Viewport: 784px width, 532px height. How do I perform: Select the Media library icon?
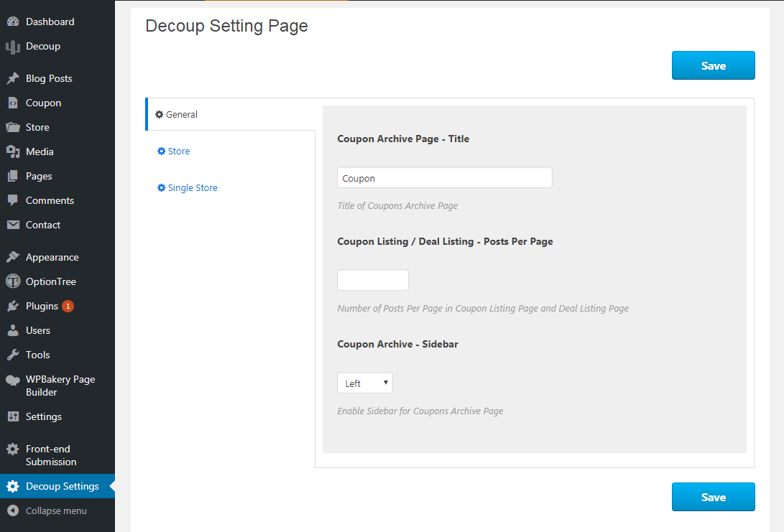tap(14, 151)
